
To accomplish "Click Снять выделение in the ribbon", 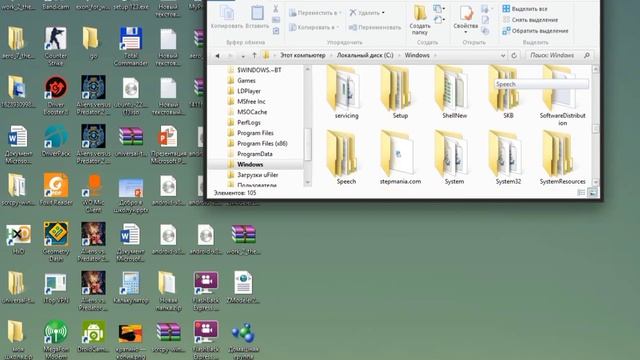I will click(x=530, y=20).
